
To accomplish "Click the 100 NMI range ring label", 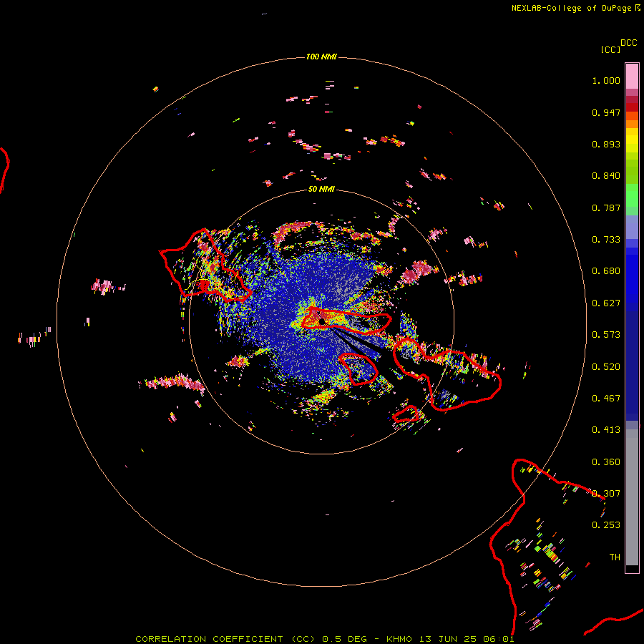I will point(321,57).
